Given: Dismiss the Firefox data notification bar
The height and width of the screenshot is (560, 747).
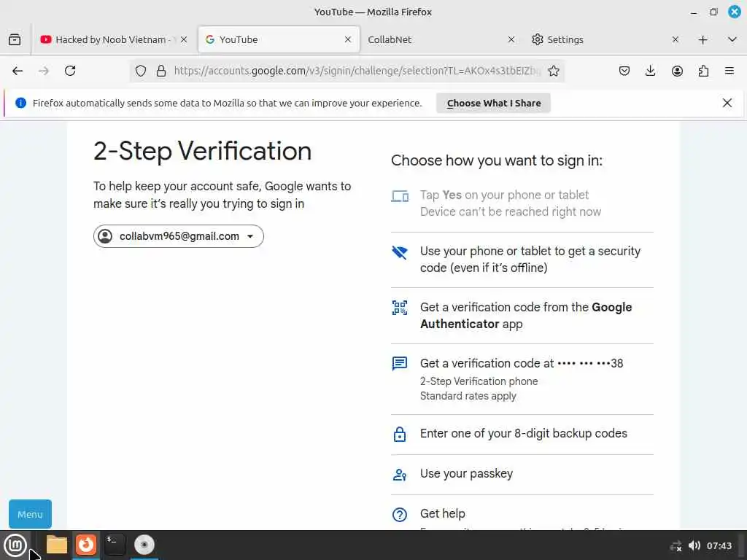Looking at the screenshot, I should [727, 103].
